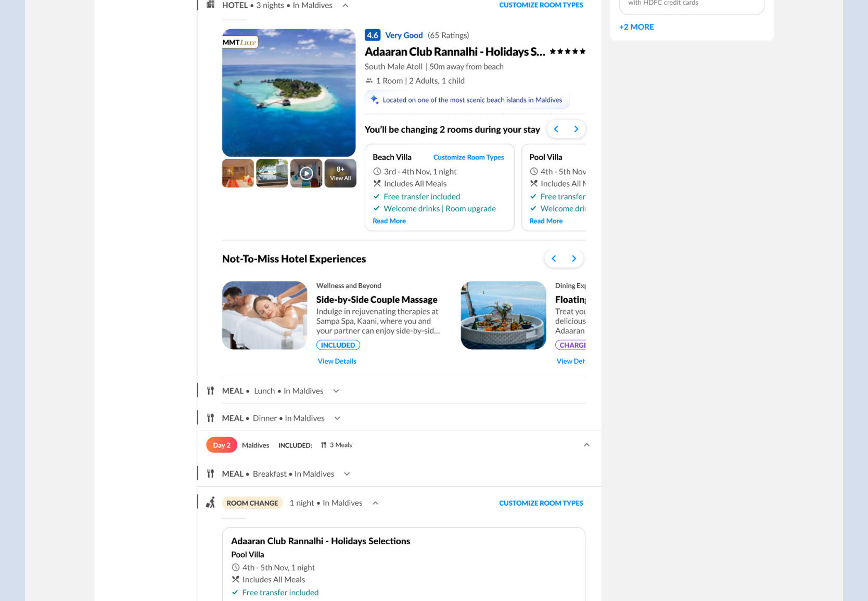Play the hotel video thumbnail
The image size is (868, 601).
tap(307, 173)
